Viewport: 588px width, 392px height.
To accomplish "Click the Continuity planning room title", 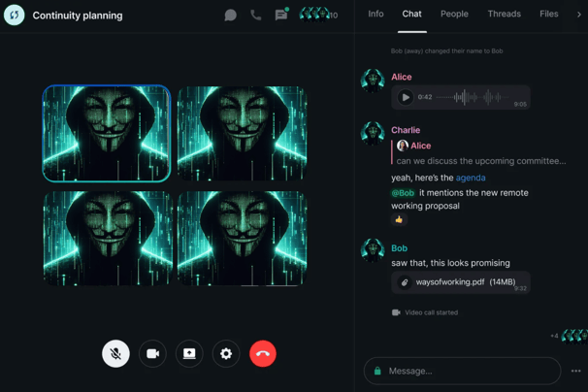I will click(x=78, y=16).
